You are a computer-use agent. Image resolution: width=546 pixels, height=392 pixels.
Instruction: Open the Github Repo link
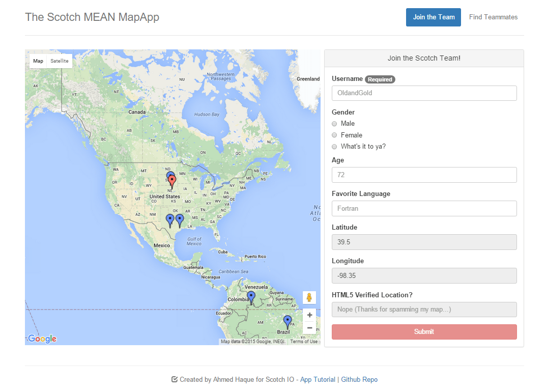click(x=359, y=379)
